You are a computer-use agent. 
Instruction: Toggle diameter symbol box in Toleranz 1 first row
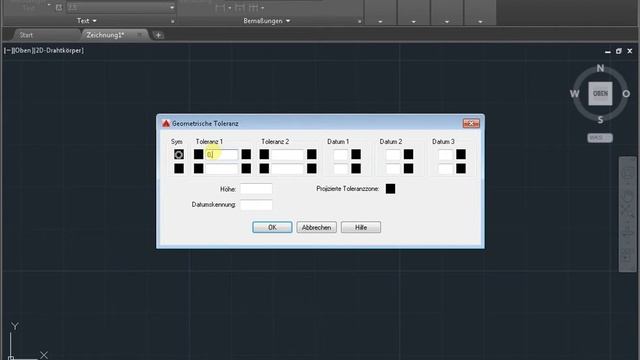pyautogui.click(x=198, y=154)
